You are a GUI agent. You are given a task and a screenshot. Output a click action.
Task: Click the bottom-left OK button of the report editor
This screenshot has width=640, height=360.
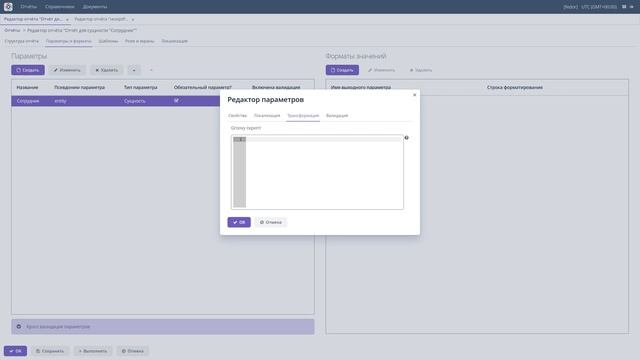16,351
